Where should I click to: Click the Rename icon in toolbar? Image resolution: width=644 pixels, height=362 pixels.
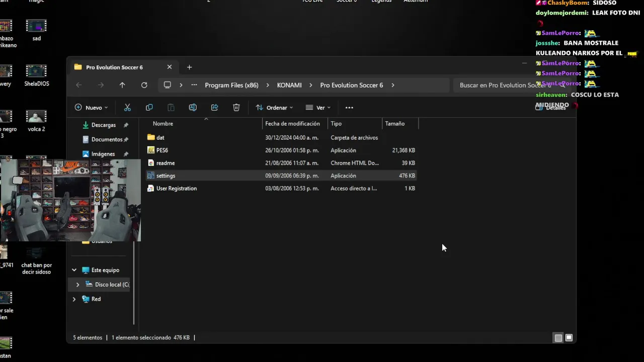[x=193, y=108]
